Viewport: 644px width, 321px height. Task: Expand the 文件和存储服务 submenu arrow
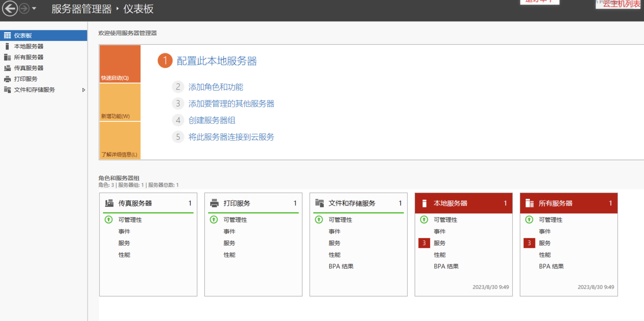83,90
